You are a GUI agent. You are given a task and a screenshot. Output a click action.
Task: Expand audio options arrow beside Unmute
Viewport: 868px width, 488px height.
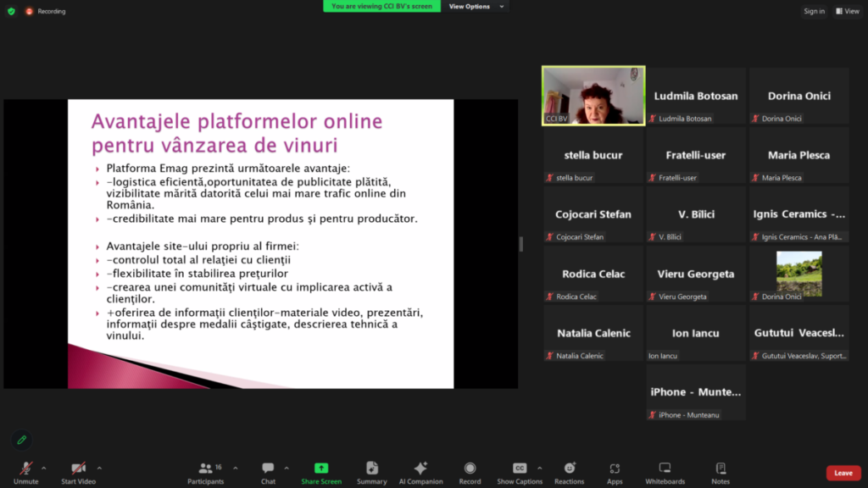[x=44, y=468]
